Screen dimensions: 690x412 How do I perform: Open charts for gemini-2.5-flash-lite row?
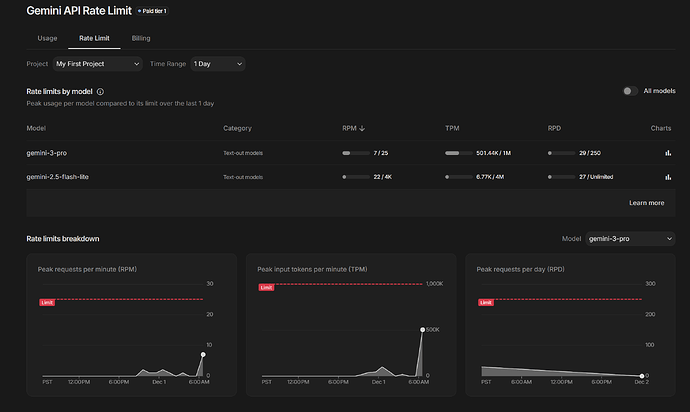pos(668,177)
